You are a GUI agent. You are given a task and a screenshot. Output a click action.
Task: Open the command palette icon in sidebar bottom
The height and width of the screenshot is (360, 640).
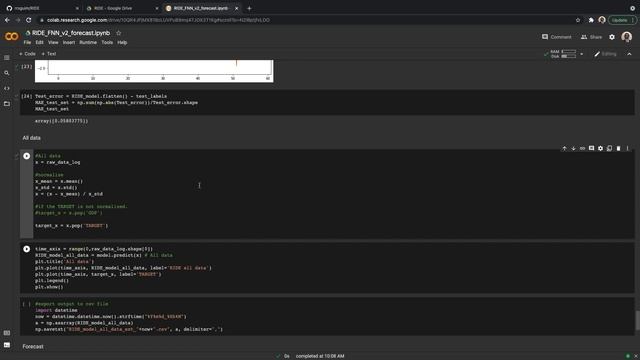click(x=7, y=333)
